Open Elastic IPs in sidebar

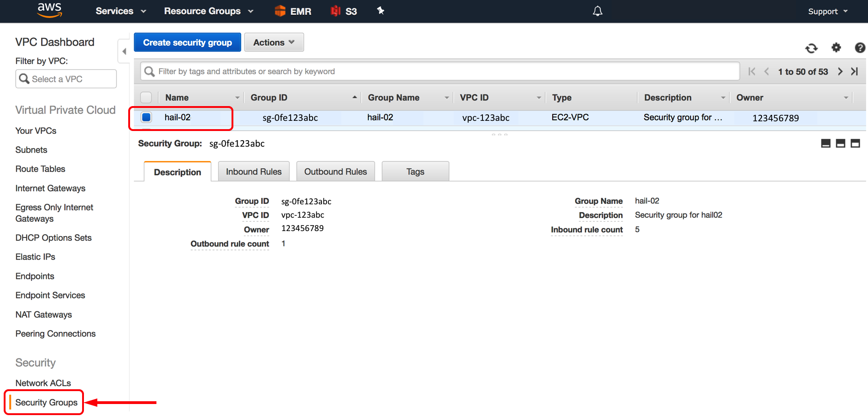click(36, 257)
